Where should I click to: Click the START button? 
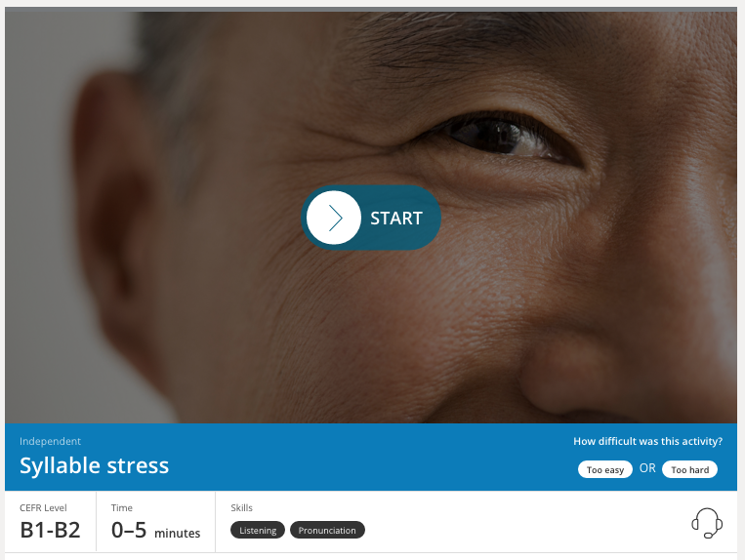click(x=371, y=218)
